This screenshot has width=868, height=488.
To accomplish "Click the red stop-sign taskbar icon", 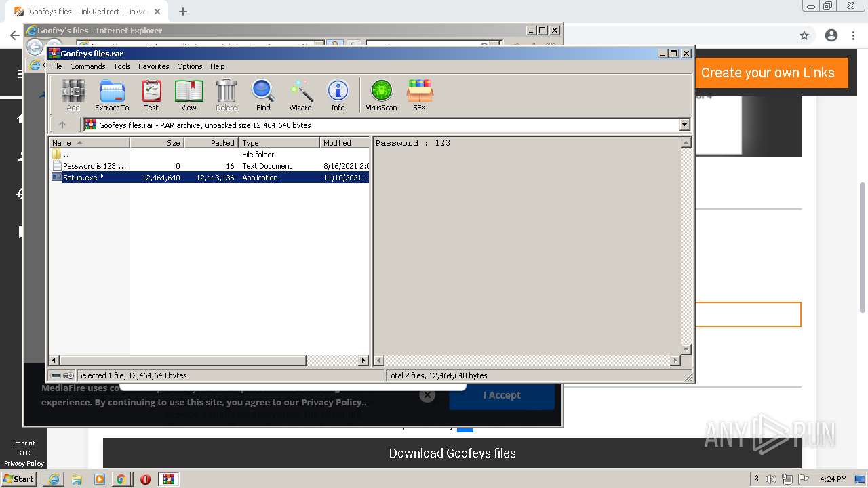I will (145, 479).
